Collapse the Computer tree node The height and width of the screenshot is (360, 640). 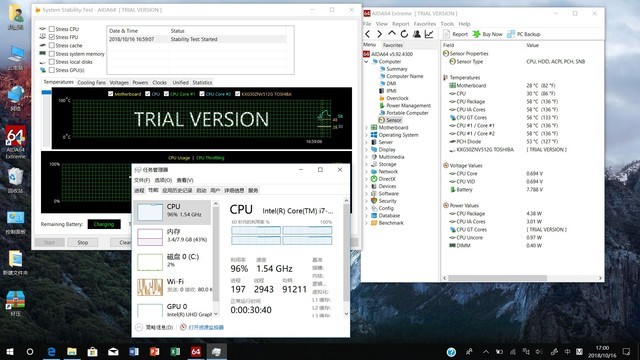pyautogui.click(x=366, y=62)
